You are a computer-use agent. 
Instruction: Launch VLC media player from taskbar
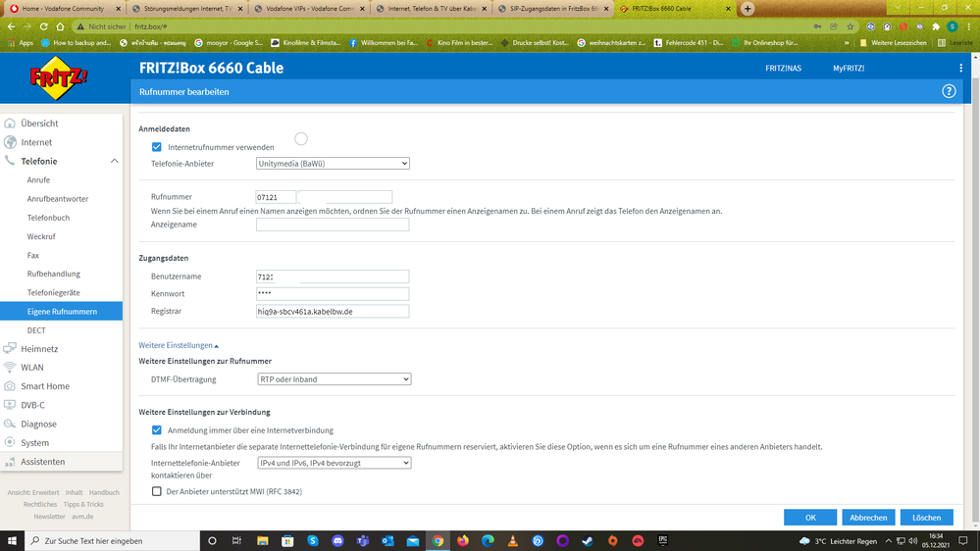tap(512, 541)
